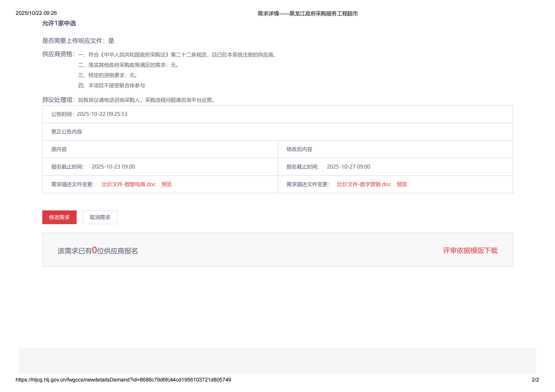
Task: Select original deadline 2025-10-23 09:00
Action: pyautogui.click(x=113, y=167)
